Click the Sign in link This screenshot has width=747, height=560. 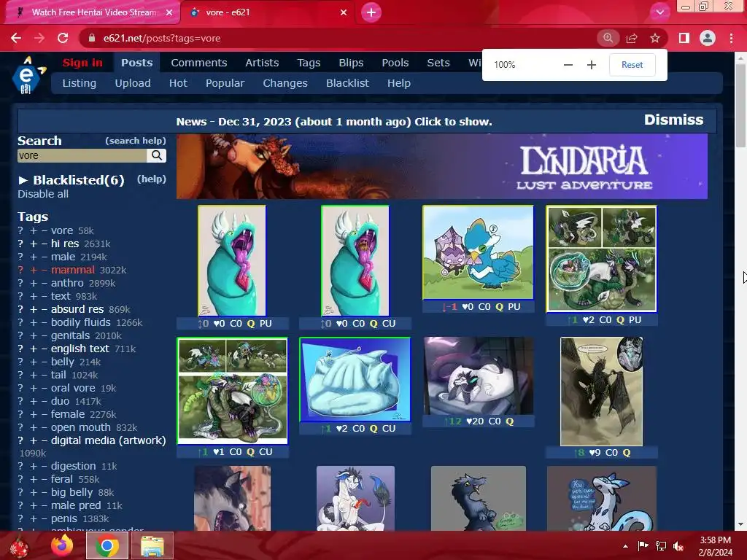click(82, 63)
